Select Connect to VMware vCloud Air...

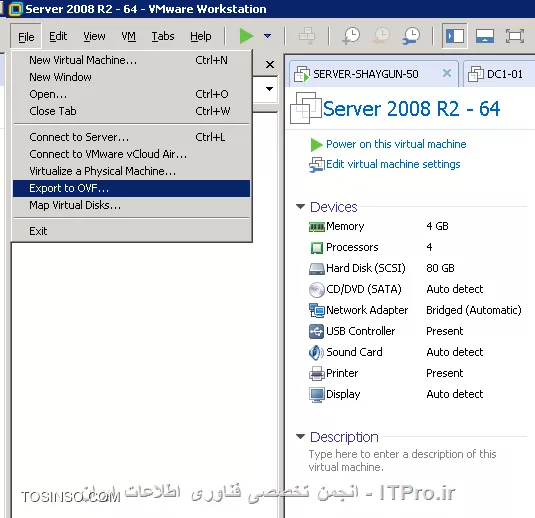(x=131, y=154)
